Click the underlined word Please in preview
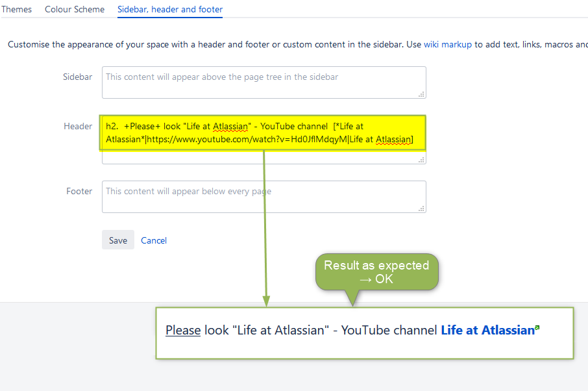Viewport: 588px width, 391px height. (183, 330)
